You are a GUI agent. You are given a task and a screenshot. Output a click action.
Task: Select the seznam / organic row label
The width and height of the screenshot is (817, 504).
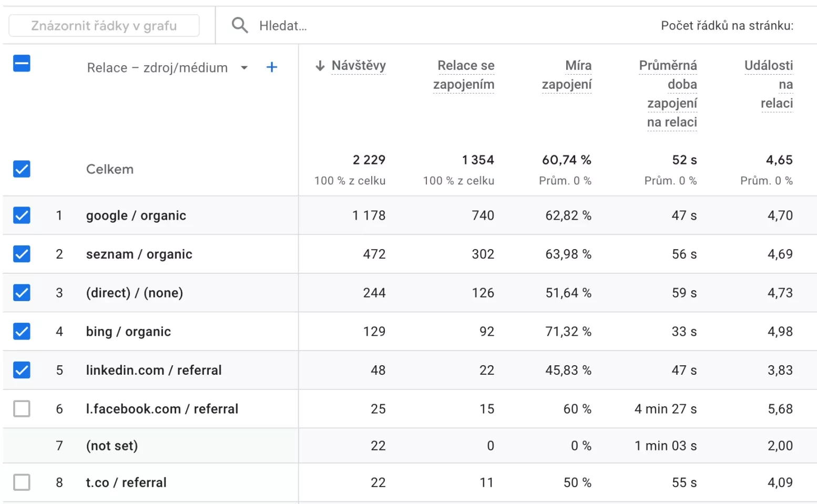pos(139,254)
